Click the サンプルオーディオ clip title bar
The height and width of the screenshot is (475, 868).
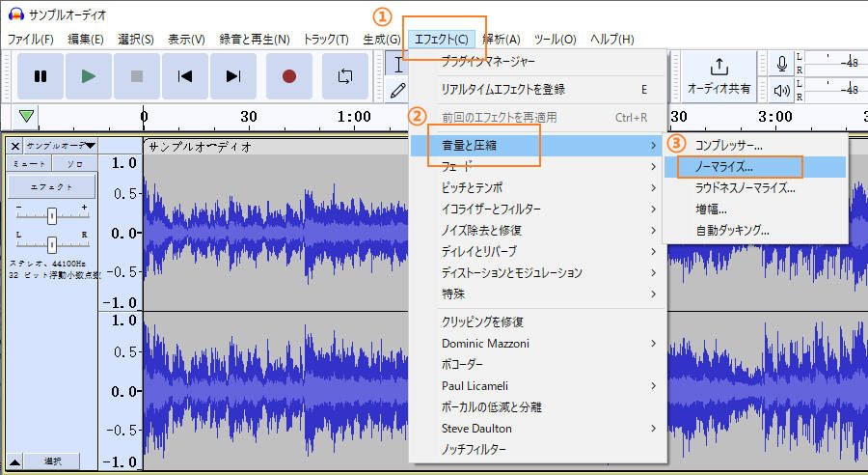coord(276,147)
